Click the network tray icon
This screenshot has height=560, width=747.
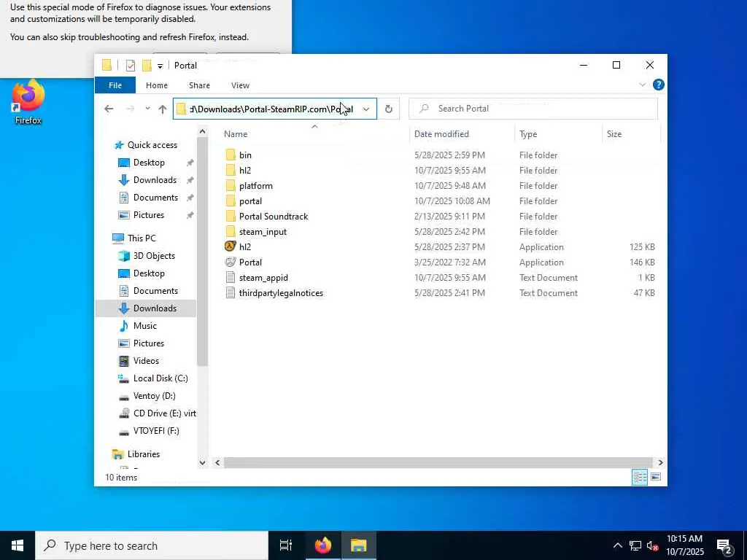pyautogui.click(x=635, y=545)
